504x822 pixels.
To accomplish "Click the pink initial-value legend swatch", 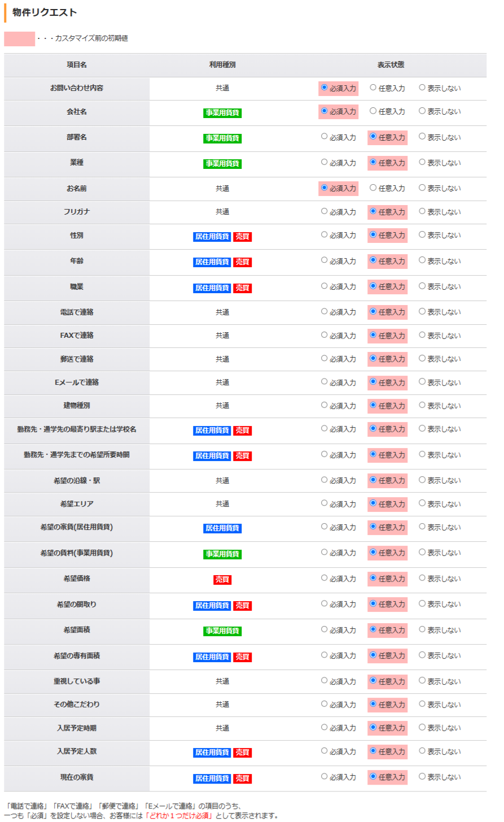I will [20, 39].
